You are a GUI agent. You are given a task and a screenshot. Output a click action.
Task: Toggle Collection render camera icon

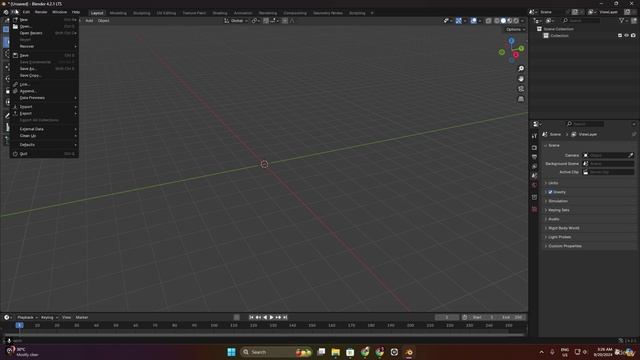[x=633, y=36]
